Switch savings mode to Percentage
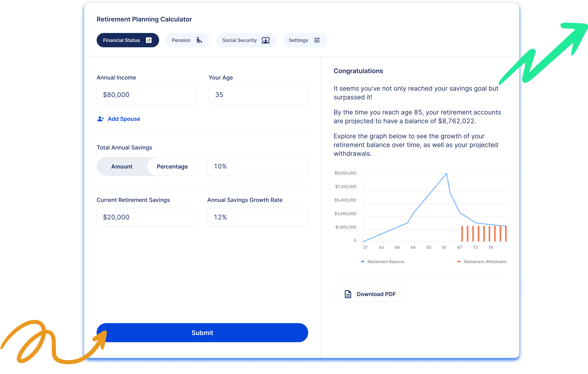 172,167
